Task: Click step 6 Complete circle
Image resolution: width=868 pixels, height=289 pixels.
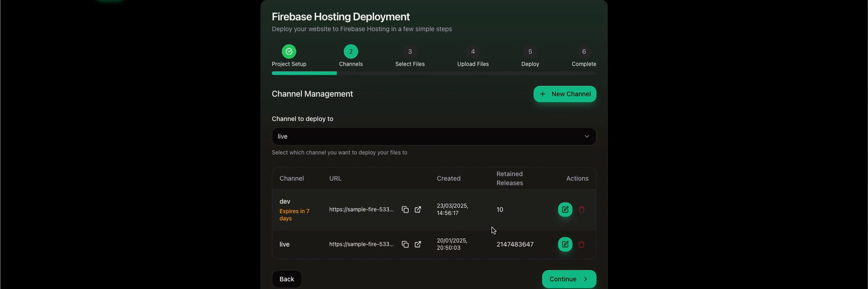Action: pyautogui.click(x=584, y=51)
